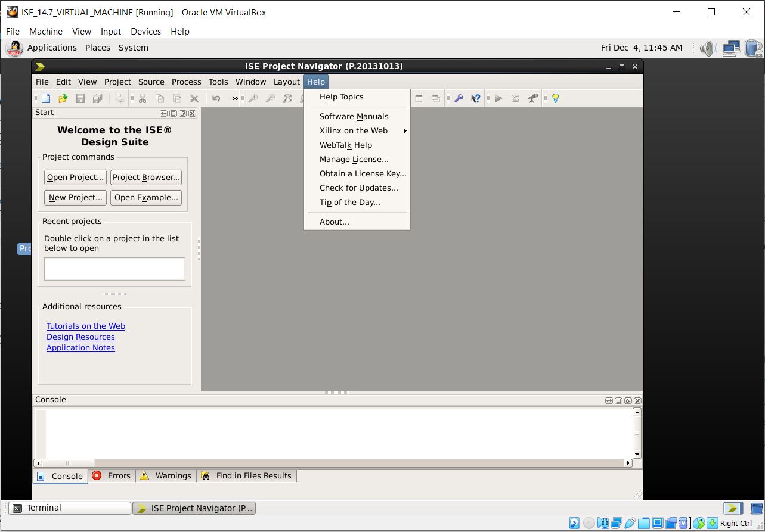Click the tile windows toolbar icon
765x532 pixels.
419,98
